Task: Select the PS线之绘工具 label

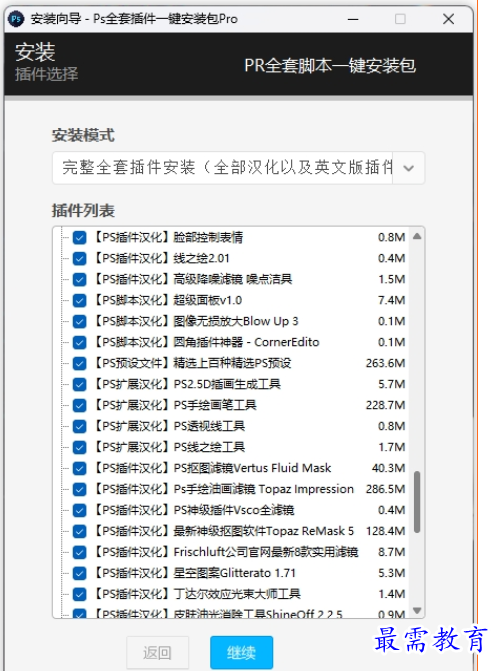Action: tap(169, 447)
